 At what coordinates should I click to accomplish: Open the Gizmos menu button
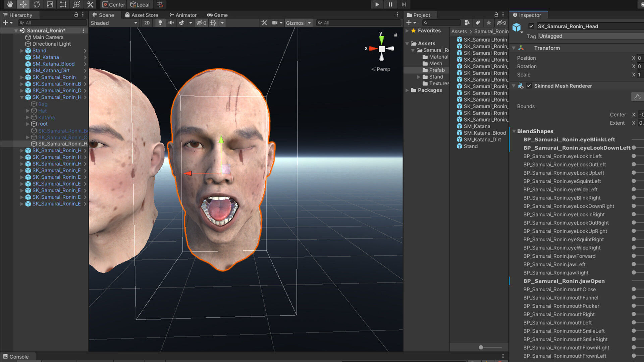pos(294,23)
